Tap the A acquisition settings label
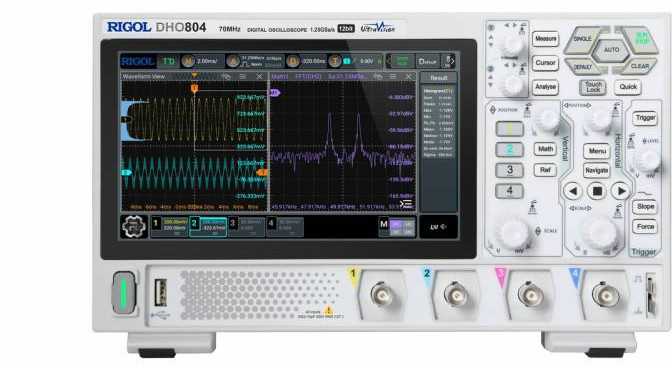The height and width of the screenshot is (368, 672). click(233, 61)
